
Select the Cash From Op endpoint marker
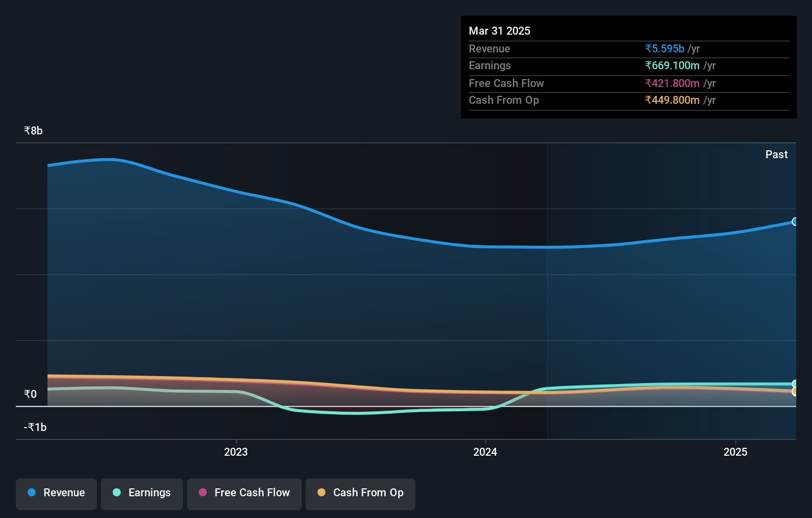coord(795,391)
